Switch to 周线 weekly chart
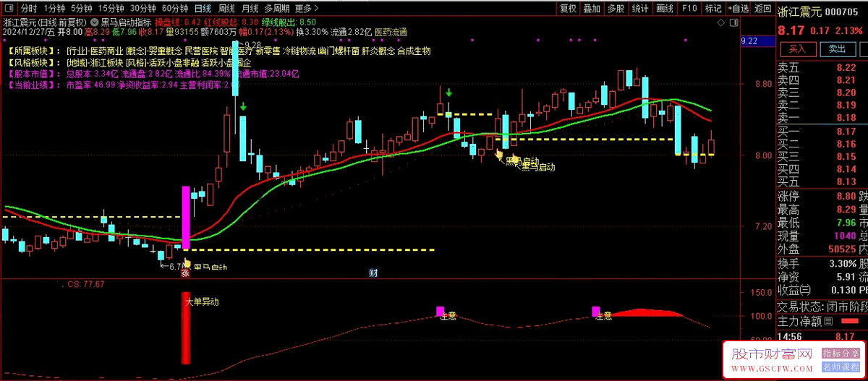The width and height of the screenshot is (868, 381). click(x=226, y=9)
